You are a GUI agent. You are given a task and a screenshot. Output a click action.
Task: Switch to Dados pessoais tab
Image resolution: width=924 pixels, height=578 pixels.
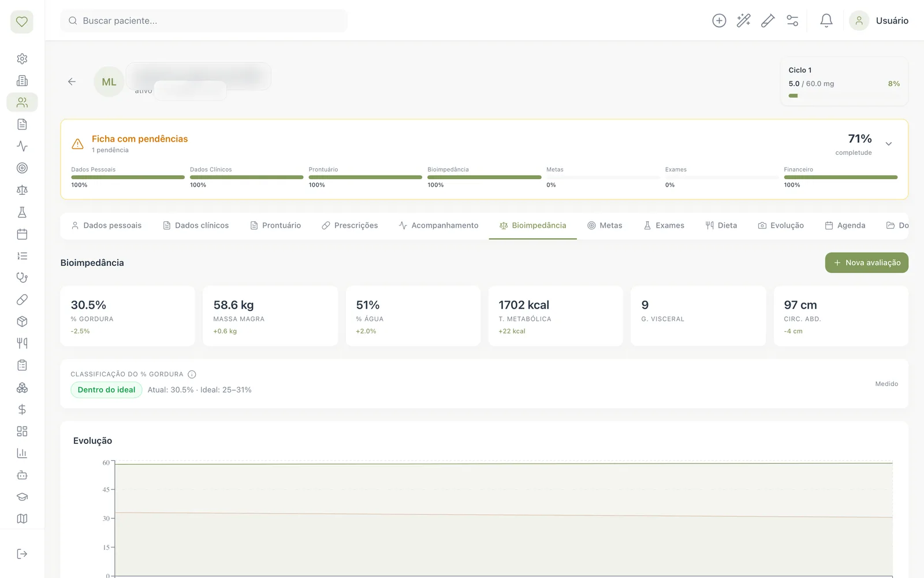tap(106, 225)
